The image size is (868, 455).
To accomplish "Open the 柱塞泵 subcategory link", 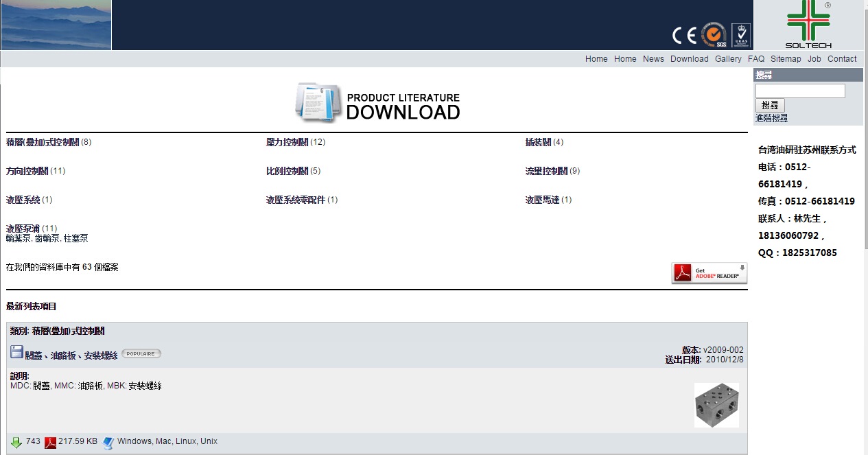I will point(75,238).
